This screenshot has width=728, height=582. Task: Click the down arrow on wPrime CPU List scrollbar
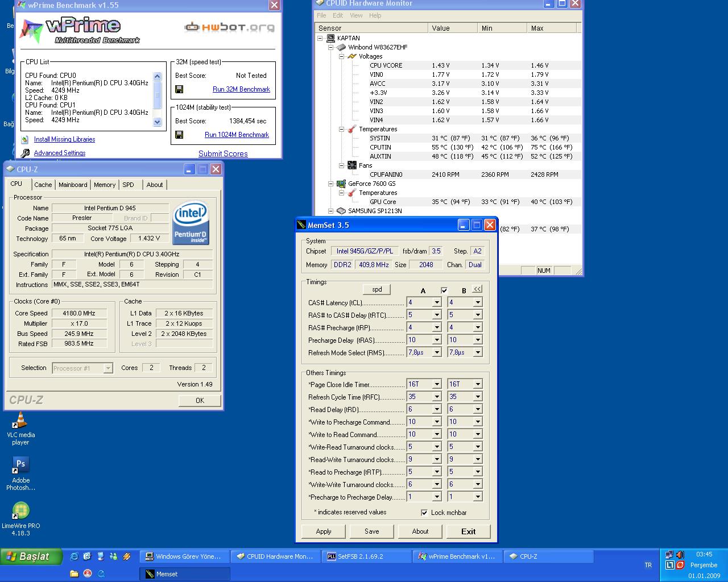158,122
